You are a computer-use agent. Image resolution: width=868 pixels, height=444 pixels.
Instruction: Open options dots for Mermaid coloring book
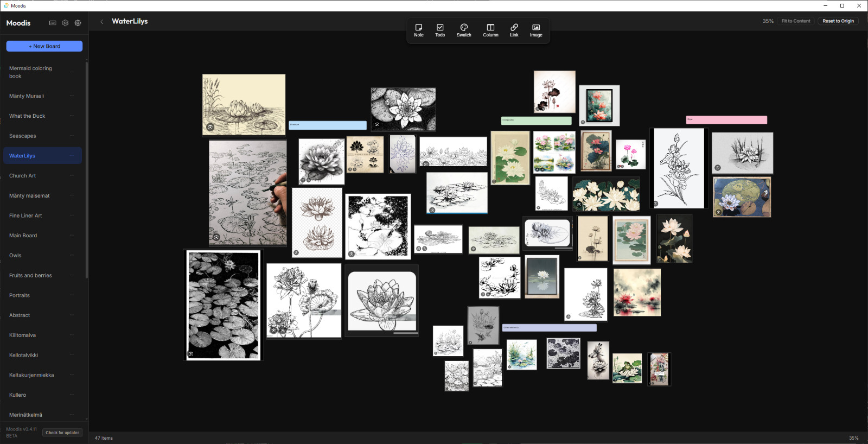pos(72,72)
